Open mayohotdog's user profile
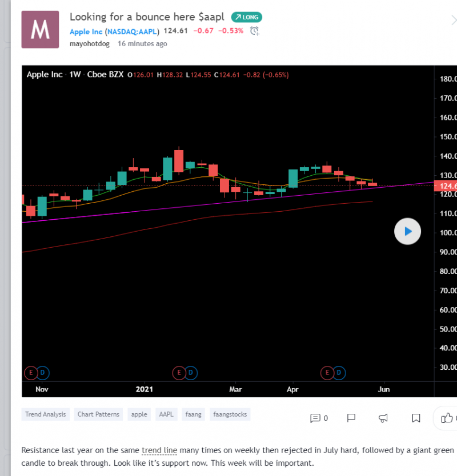Image resolution: width=457 pixels, height=476 pixels. click(89, 43)
